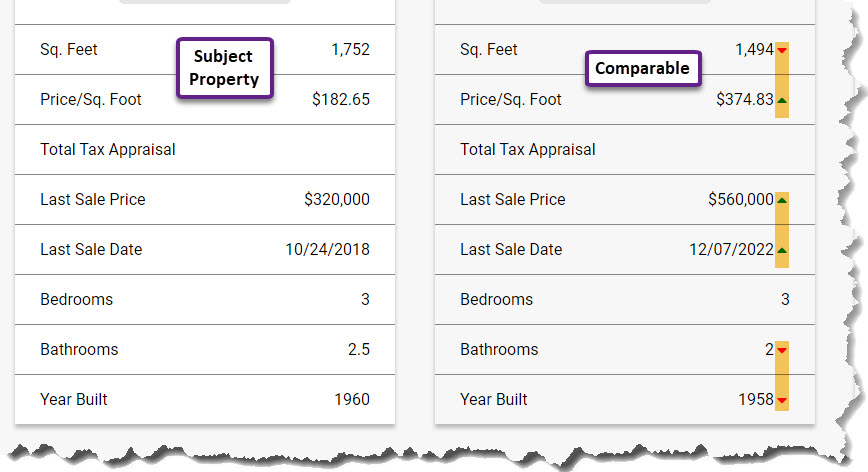Image resolution: width=868 pixels, height=472 pixels.
Task: Click subject Sq. Feet value 1,752
Action: 350,50
